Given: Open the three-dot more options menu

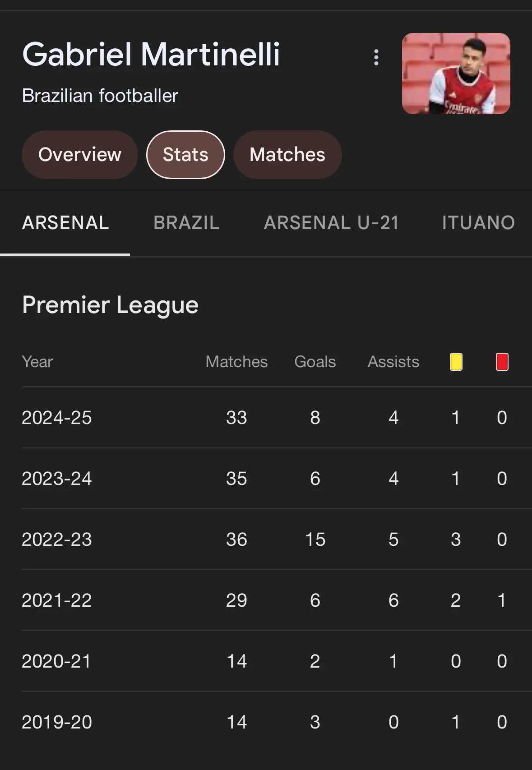Looking at the screenshot, I should click(x=376, y=57).
